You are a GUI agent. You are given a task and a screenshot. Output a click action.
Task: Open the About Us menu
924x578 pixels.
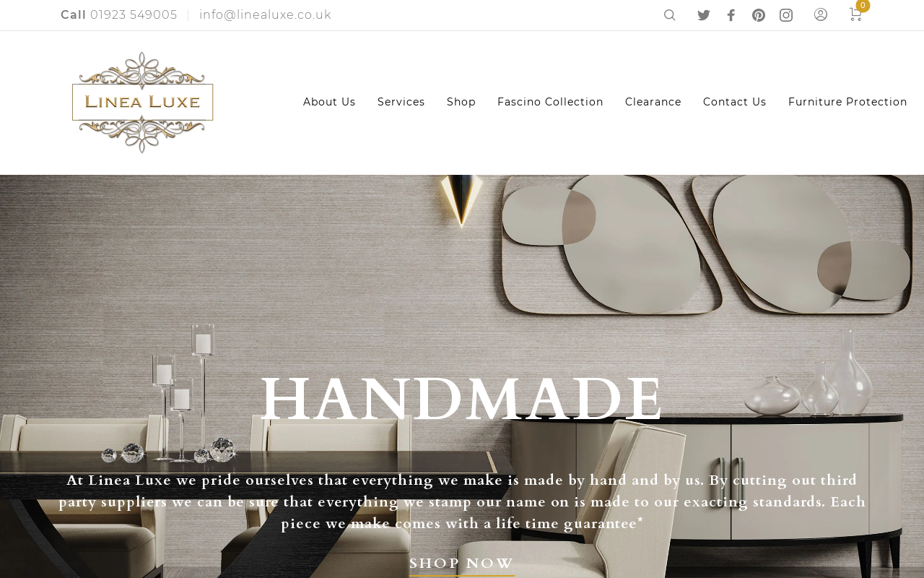(329, 102)
